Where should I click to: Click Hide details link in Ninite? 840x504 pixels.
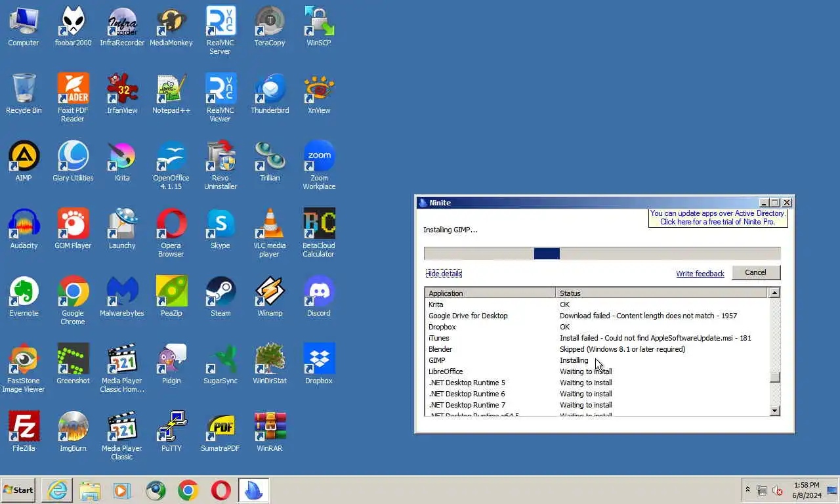(444, 274)
